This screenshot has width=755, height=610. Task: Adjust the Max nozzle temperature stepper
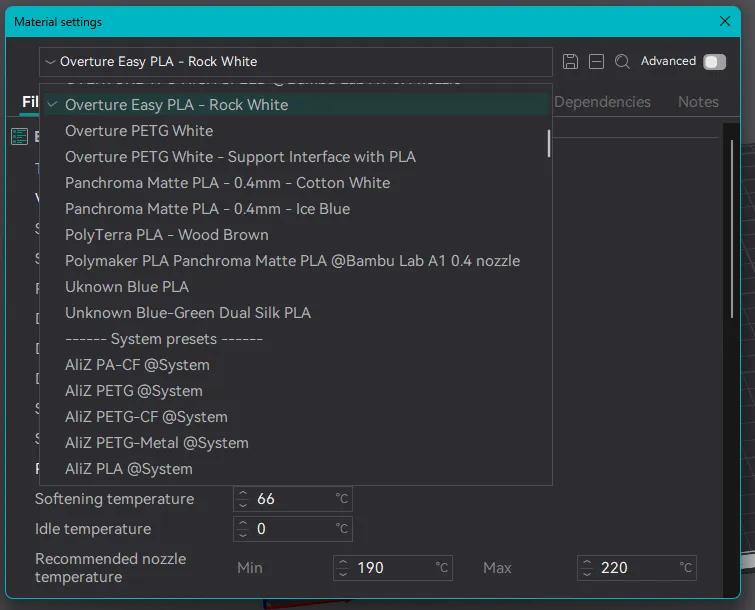coord(587,568)
